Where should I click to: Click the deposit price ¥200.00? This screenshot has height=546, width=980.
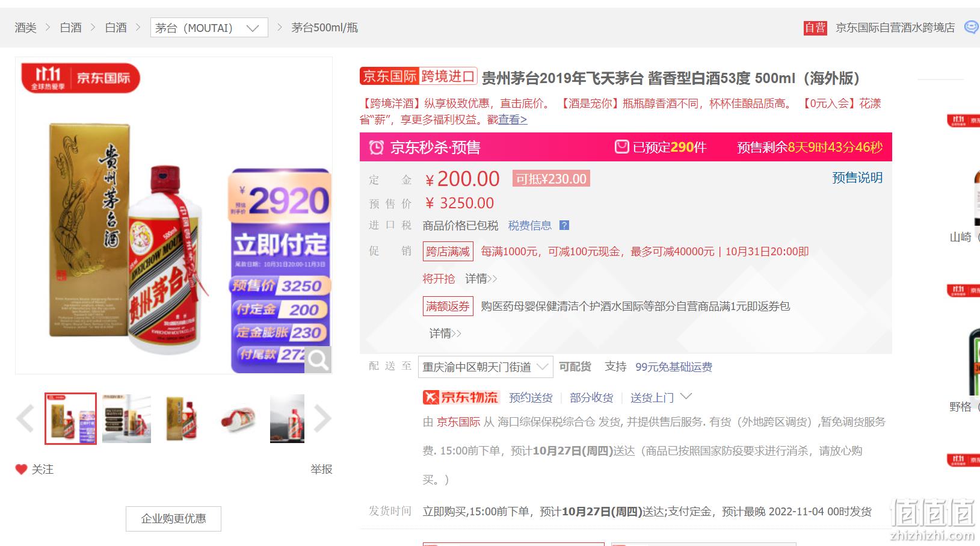point(462,179)
